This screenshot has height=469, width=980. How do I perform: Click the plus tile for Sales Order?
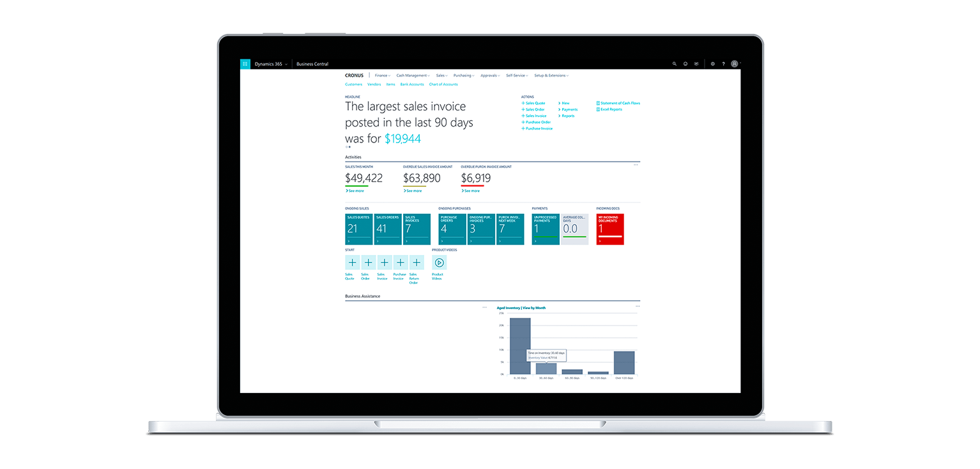point(369,263)
